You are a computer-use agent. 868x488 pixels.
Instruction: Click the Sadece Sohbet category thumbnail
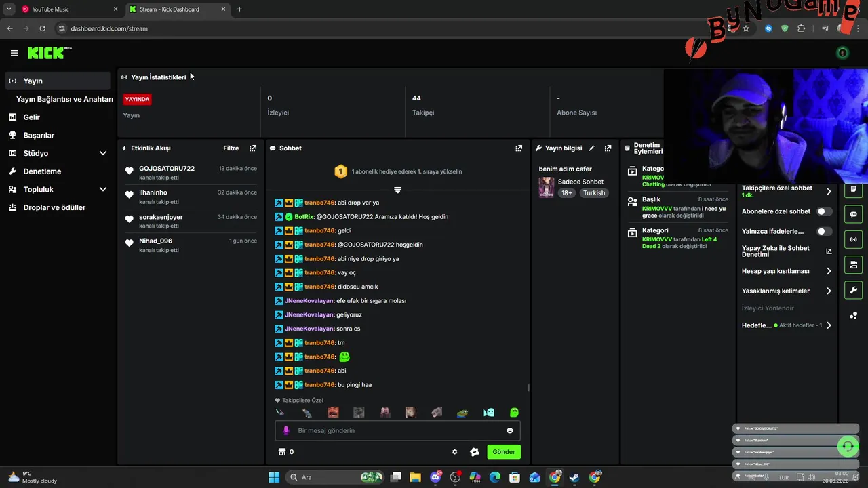[x=546, y=187]
